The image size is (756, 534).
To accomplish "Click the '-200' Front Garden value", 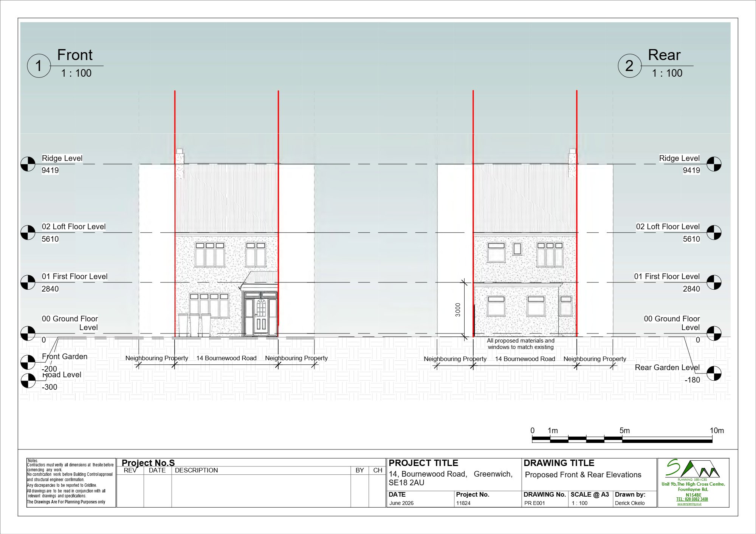I will [50, 369].
